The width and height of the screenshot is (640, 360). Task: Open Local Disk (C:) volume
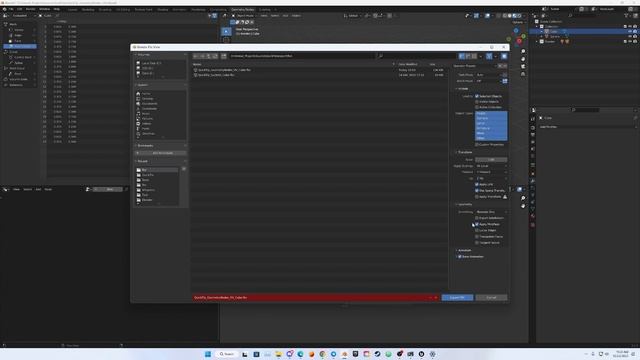151,63
